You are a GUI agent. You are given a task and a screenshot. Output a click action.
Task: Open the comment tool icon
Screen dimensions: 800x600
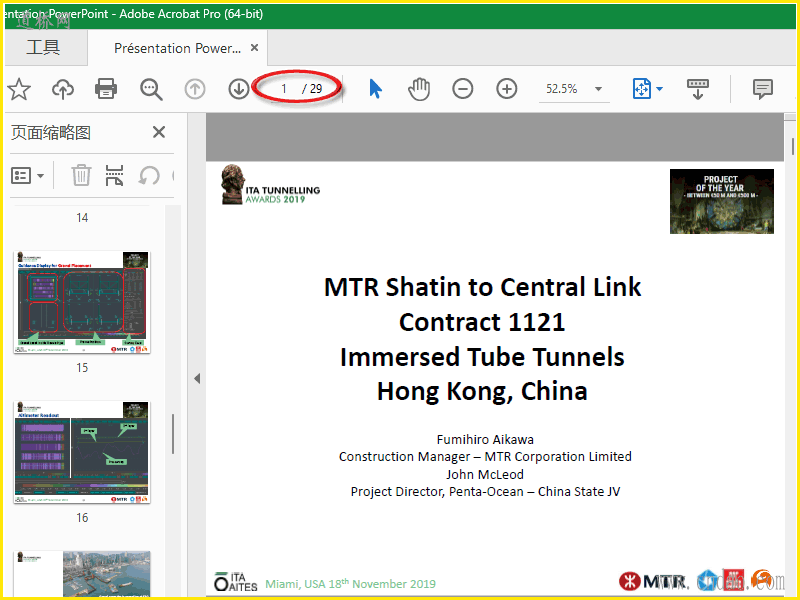(x=762, y=89)
